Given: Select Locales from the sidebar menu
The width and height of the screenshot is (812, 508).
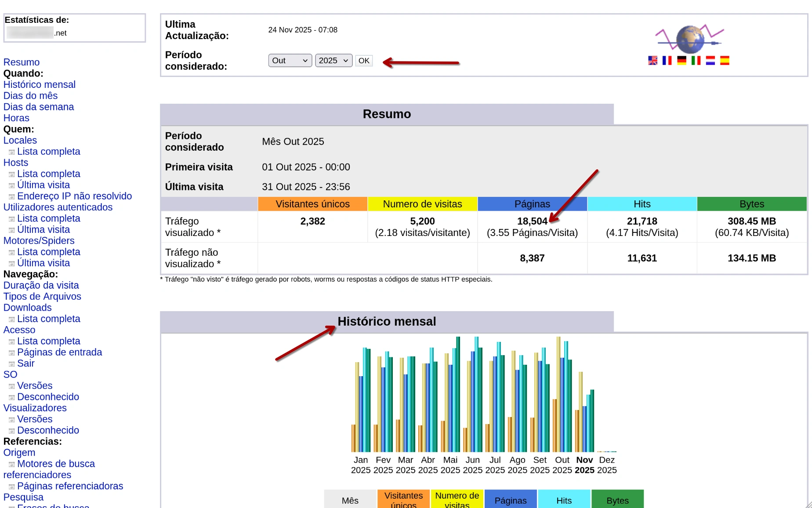Looking at the screenshot, I should [20, 140].
